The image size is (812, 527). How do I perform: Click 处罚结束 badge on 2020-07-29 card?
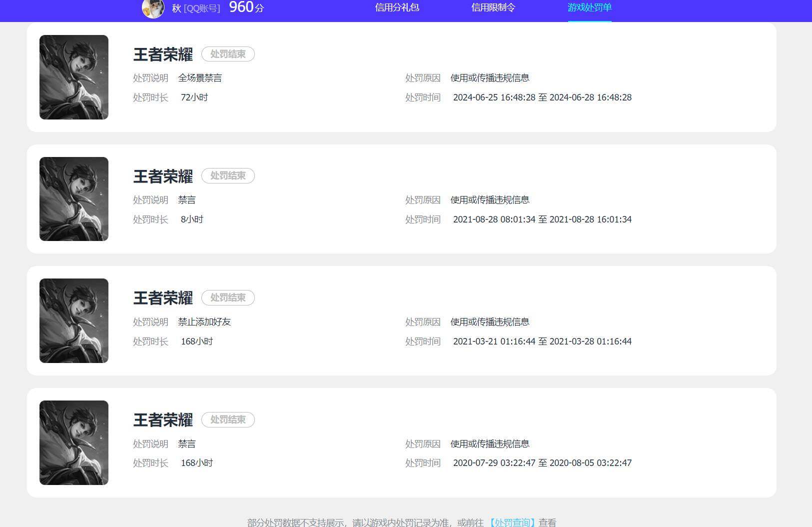[228, 419]
